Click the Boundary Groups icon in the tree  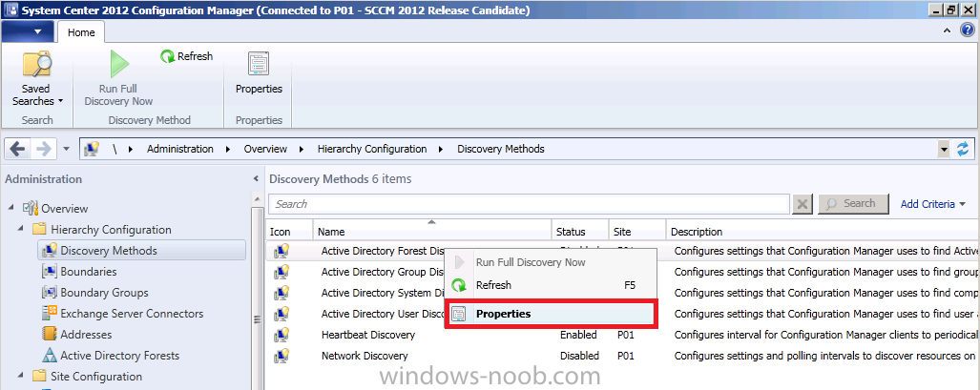coord(50,293)
